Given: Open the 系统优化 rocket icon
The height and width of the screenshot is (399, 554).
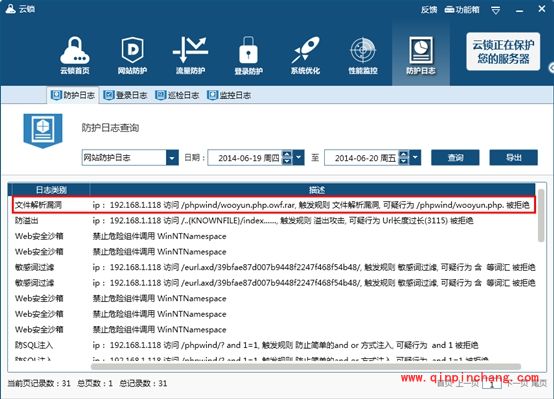Looking at the screenshot, I should coord(306,55).
